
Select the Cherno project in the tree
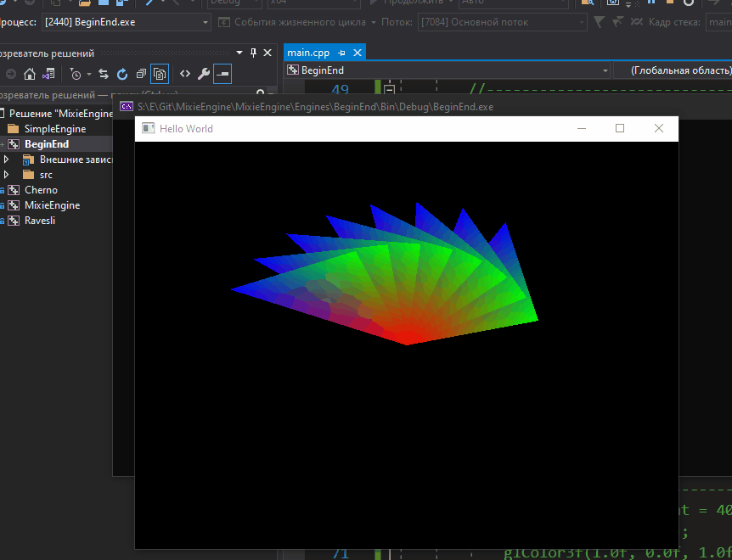(41, 190)
